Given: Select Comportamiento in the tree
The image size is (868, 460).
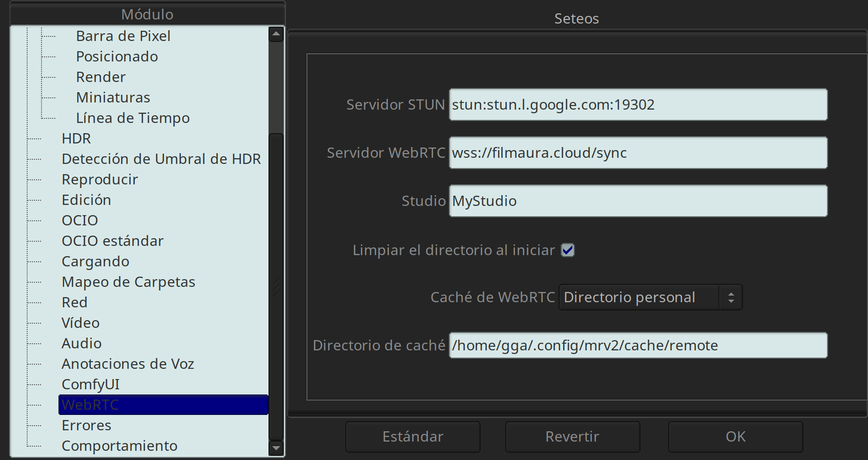Looking at the screenshot, I should tap(119, 446).
